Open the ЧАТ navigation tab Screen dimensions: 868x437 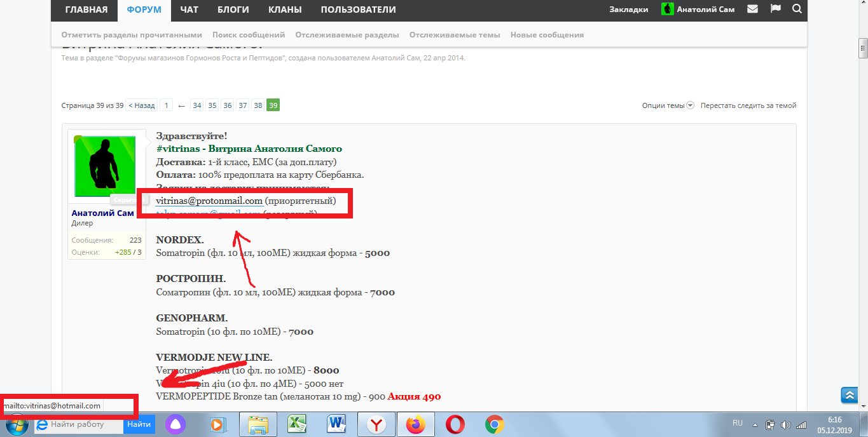click(189, 10)
